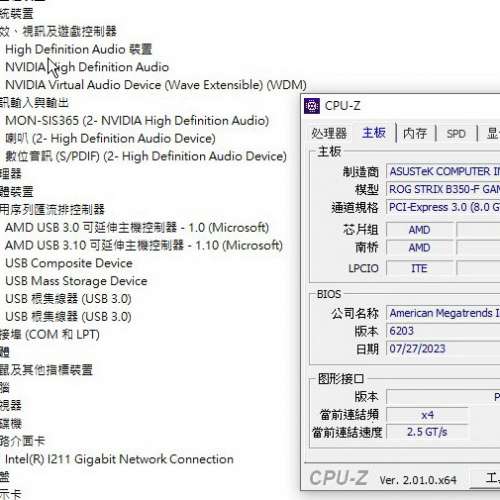Viewport: 500px width, 500px height.
Task: Click CPU-Z version text Ver. 2.01.0.x64
Action: [x=418, y=480]
